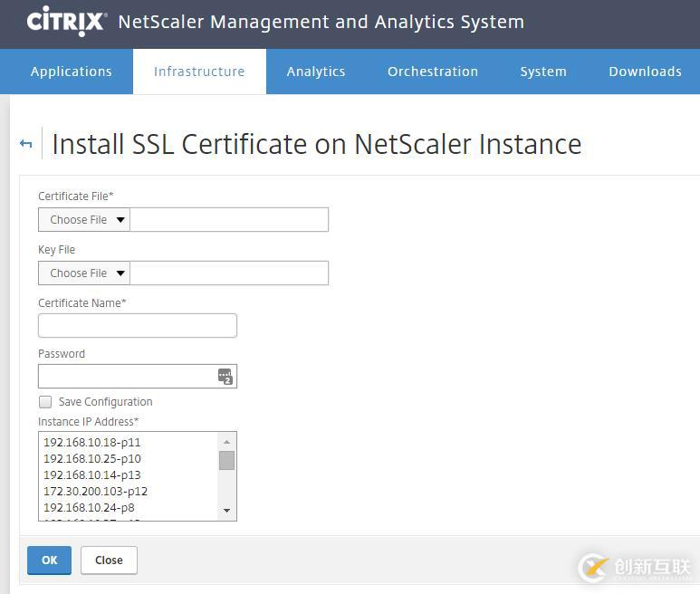Focus the Certificate Name input field
This screenshot has height=594, width=700.
click(x=138, y=325)
